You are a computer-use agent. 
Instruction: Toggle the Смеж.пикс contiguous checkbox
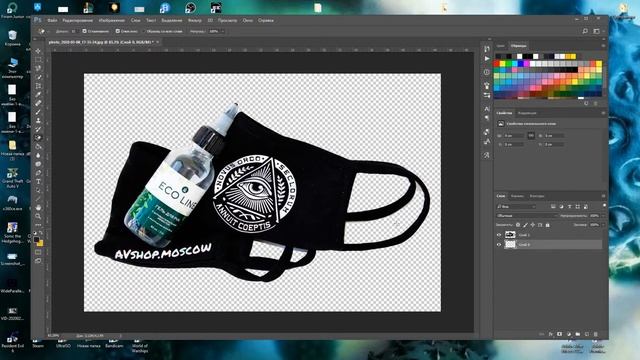[118, 31]
